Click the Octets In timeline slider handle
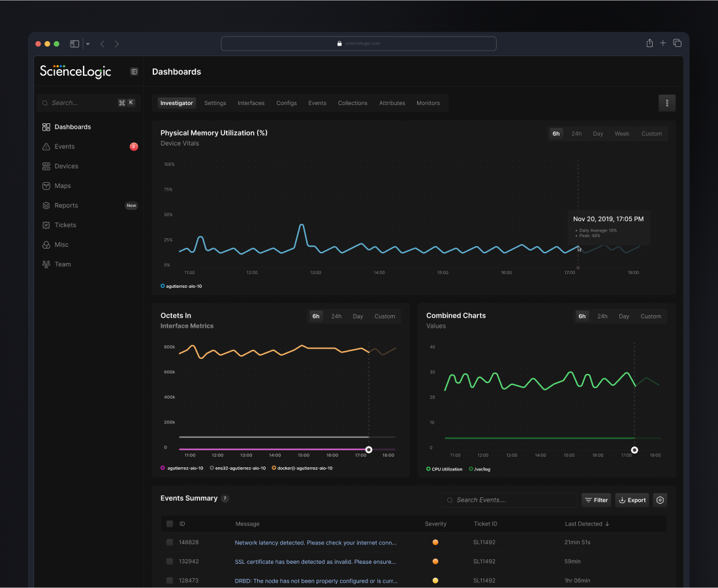The image size is (718, 588). click(x=369, y=450)
